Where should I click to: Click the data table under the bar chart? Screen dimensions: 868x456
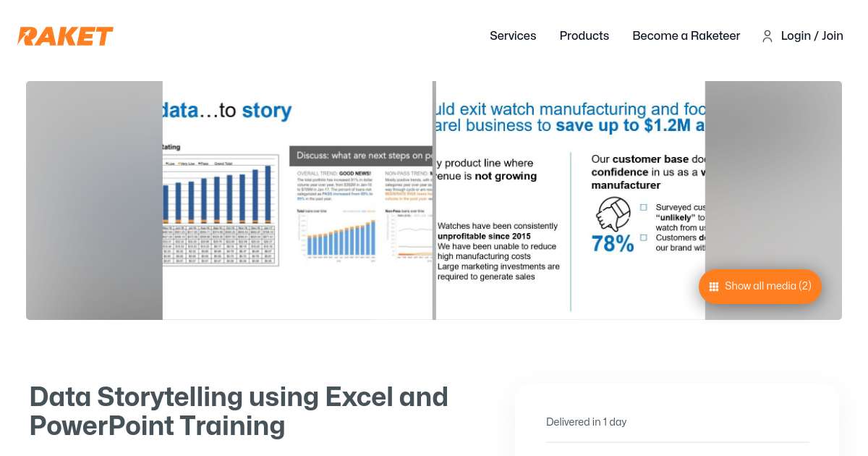[220, 245]
